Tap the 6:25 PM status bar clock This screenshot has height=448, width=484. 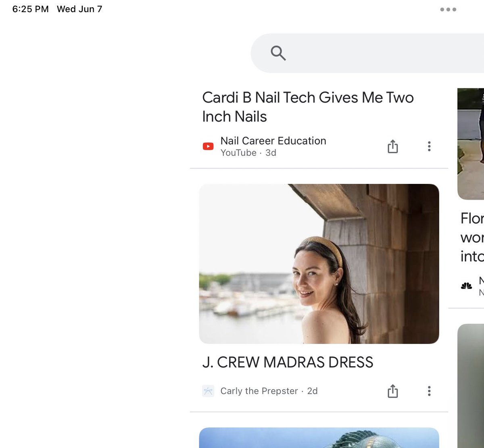30,9
